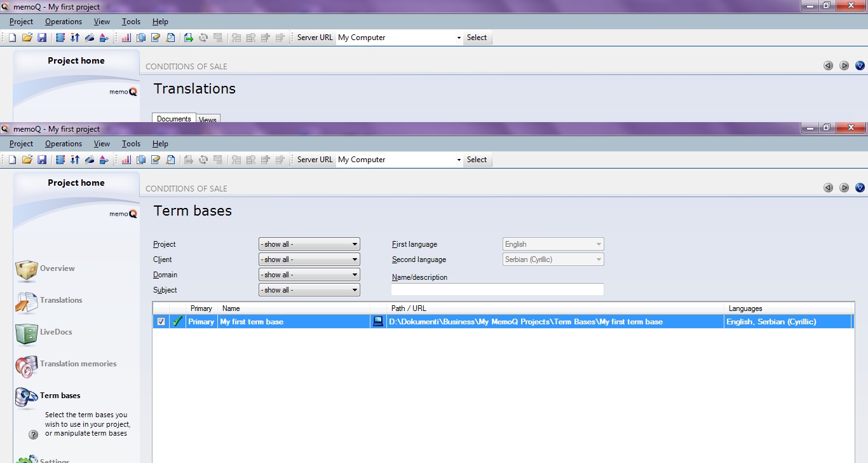Click New project icon in Translations window
868x463 pixels.
click(12, 38)
